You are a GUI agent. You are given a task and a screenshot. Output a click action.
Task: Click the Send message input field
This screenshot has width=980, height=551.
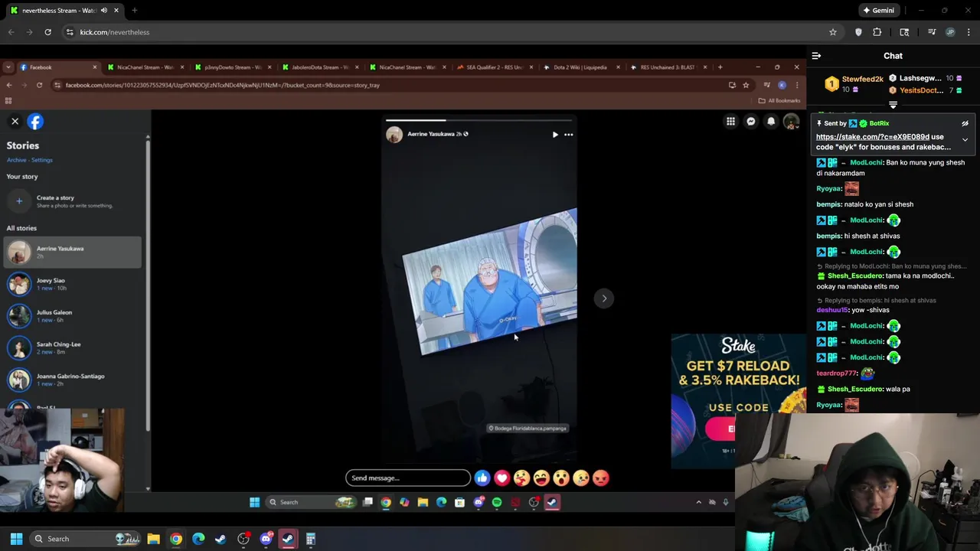pyautogui.click(x=407, y=478)
